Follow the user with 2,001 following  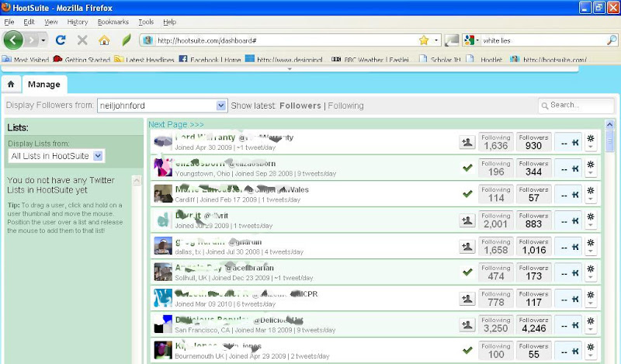pyautogui.click(x=467, y=220)
